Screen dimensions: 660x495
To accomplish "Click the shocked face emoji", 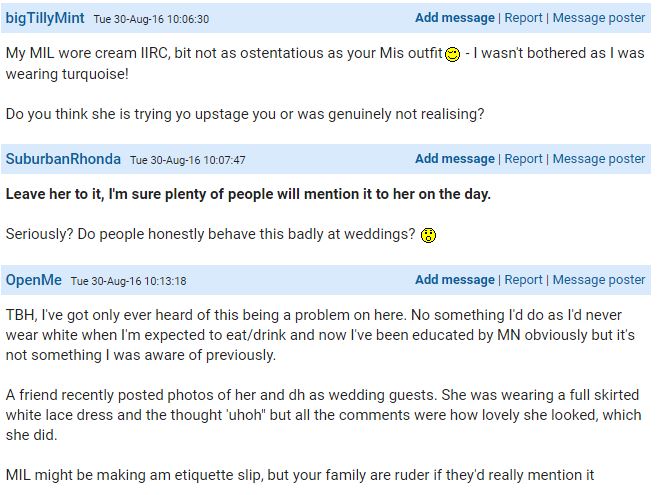I will pyautogui.click(x=428, y=235).
